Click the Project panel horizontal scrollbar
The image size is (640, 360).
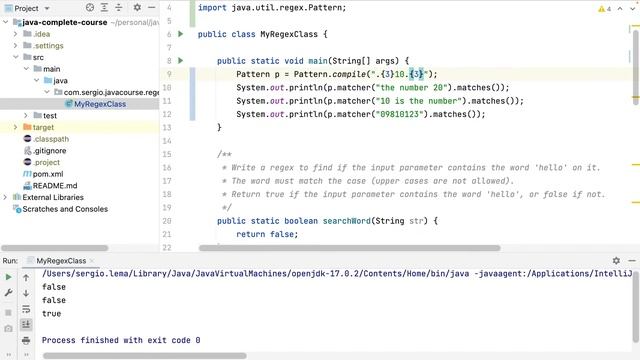(x=55, y=248)
